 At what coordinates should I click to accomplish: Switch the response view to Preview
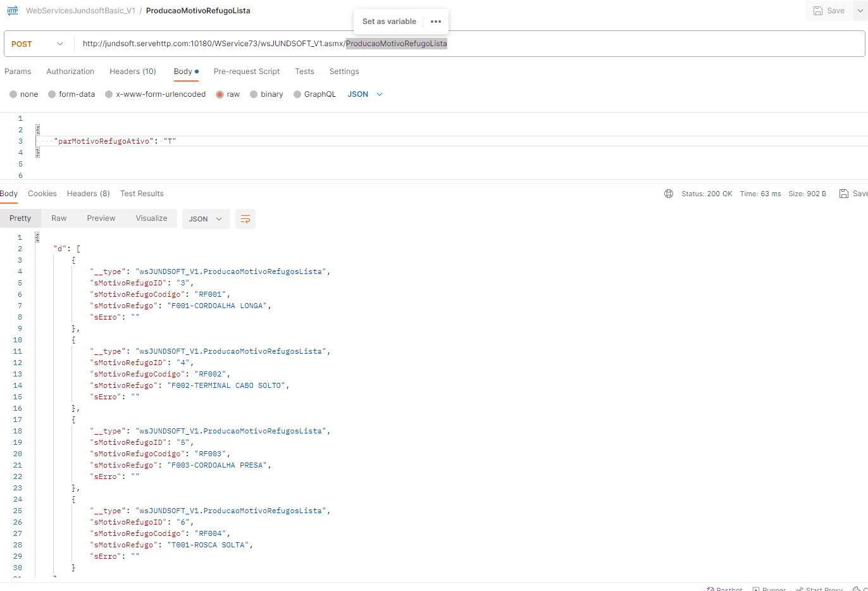(x=101, y=218)
